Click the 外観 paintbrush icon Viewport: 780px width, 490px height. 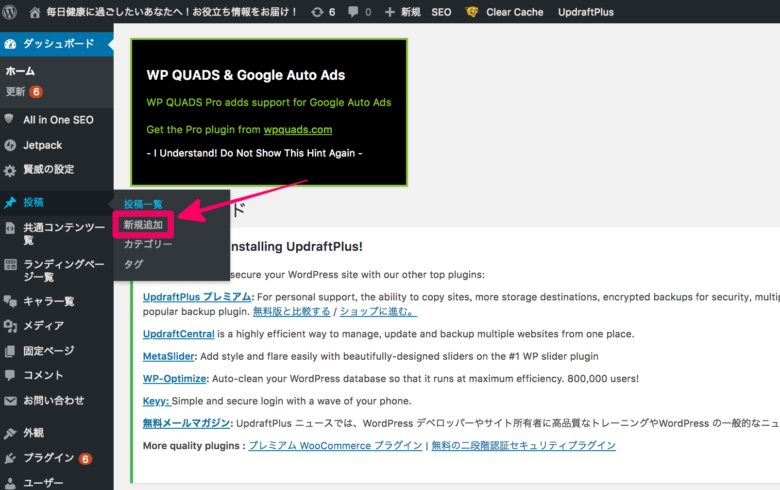[x=10, y=433]
